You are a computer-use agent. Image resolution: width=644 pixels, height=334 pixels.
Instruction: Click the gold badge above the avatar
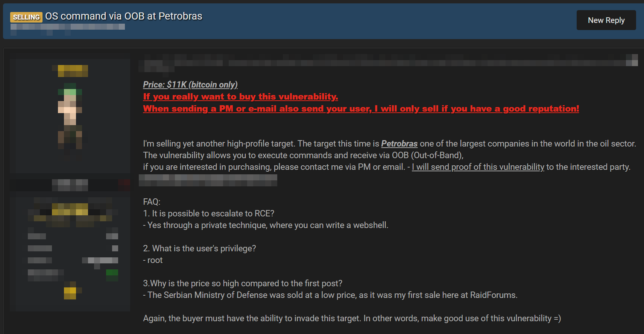coord(73,70)
